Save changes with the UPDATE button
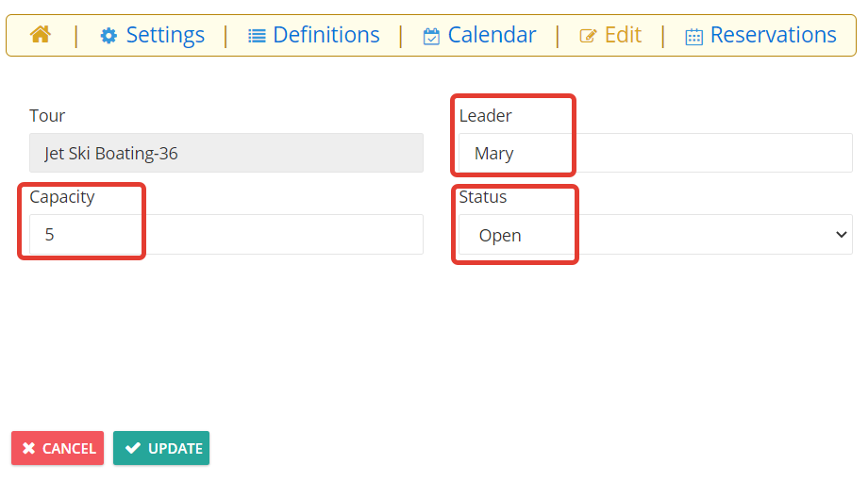 (161, 448)
